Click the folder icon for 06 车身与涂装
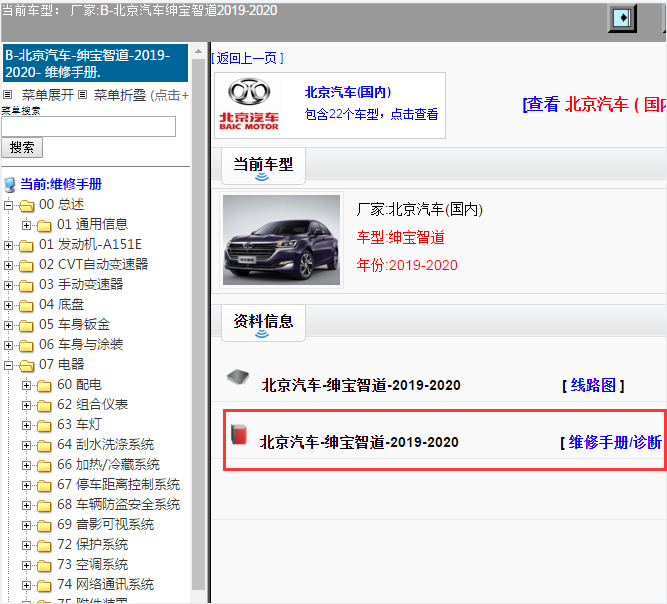Screen dimensions: 667x604 (x=26, y=346)
